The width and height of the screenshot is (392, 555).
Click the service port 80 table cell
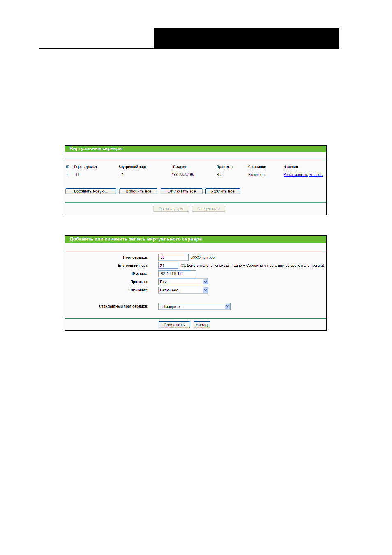tap(77, 175)
